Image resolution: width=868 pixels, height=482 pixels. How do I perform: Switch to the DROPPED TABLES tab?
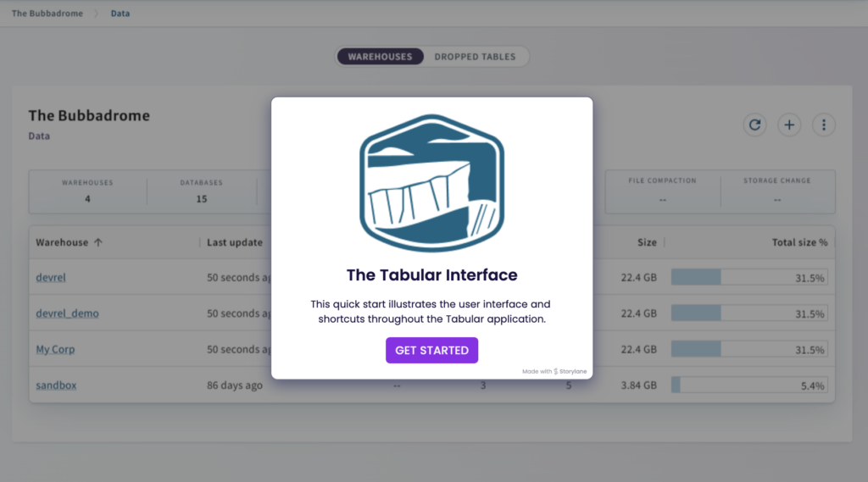click(475, 57)
